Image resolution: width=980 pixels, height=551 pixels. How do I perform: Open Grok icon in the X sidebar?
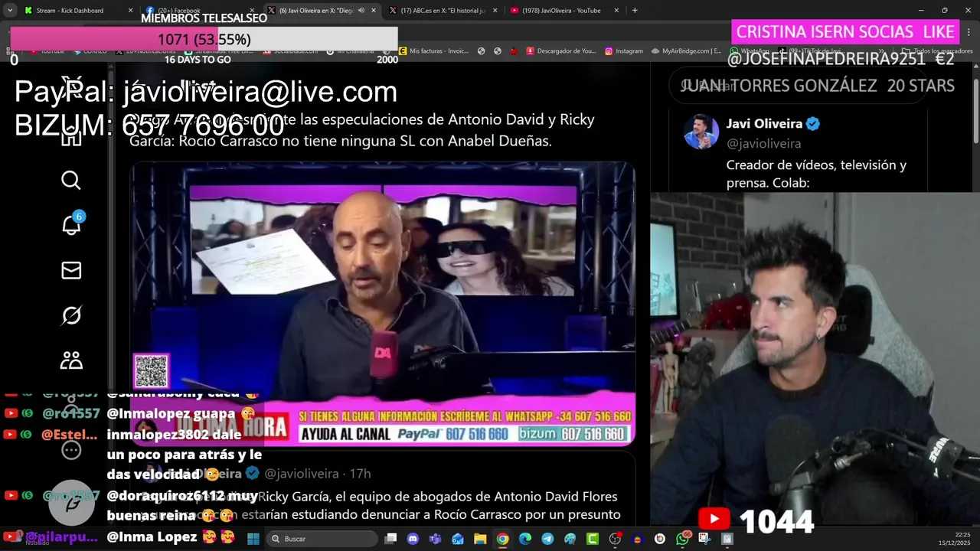[71, 315]
